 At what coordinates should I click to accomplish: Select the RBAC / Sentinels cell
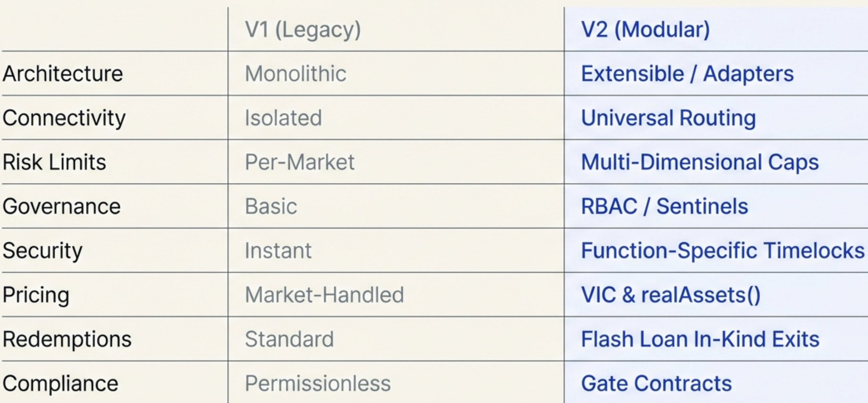click(664, 207)
